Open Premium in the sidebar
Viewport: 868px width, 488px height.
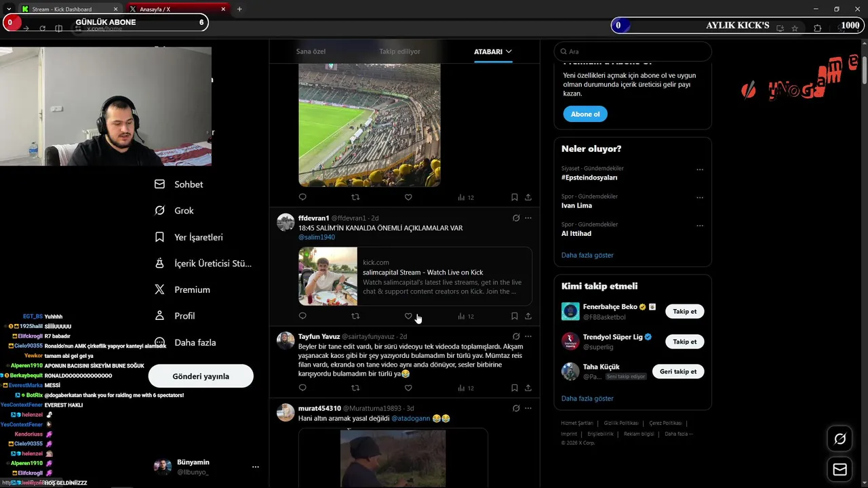tap(182, 289)
